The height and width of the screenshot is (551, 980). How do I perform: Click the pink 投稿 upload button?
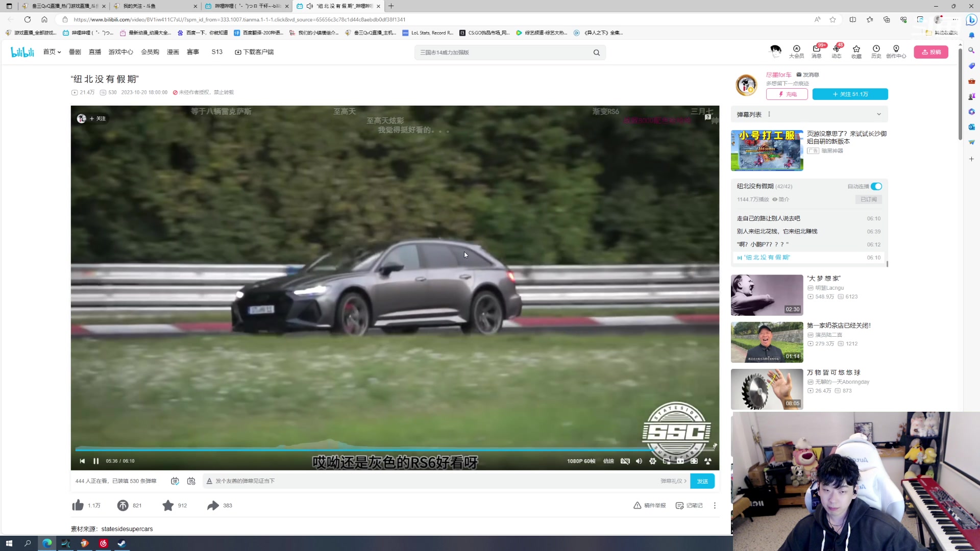tap(931, 52)
